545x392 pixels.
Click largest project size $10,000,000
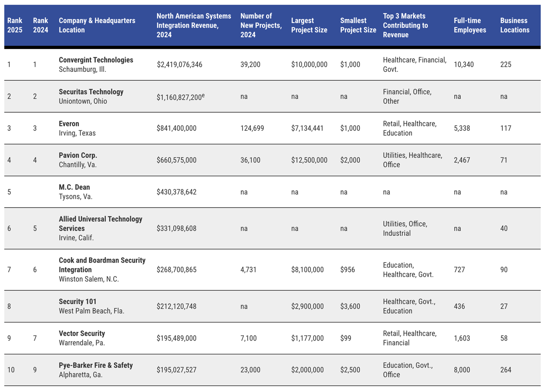309,65
